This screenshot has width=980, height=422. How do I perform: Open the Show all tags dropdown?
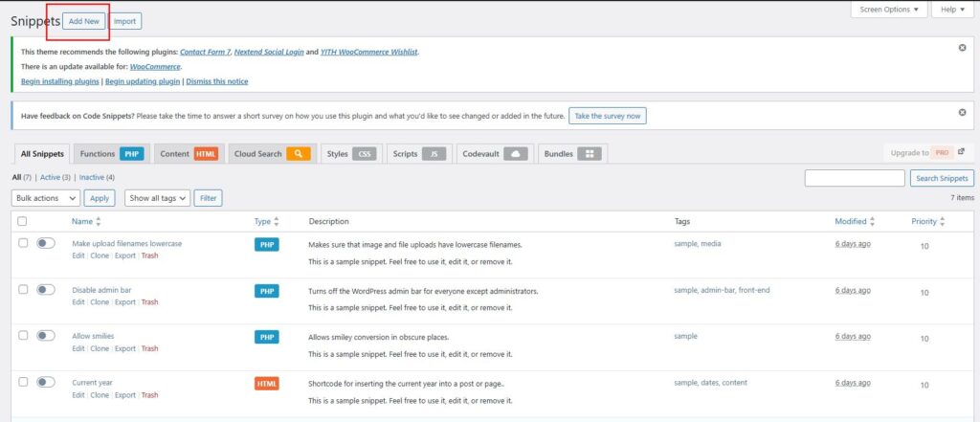click(157, 198)
